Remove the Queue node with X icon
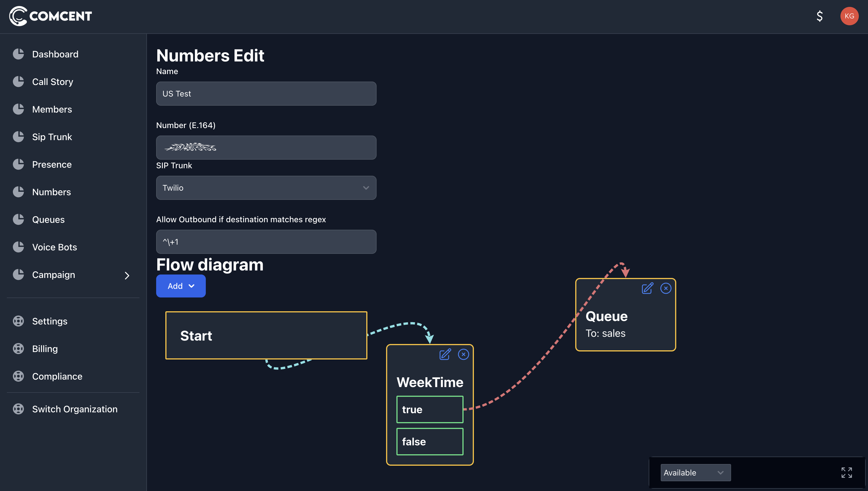The image size is (868, 491). click(666, 288)
